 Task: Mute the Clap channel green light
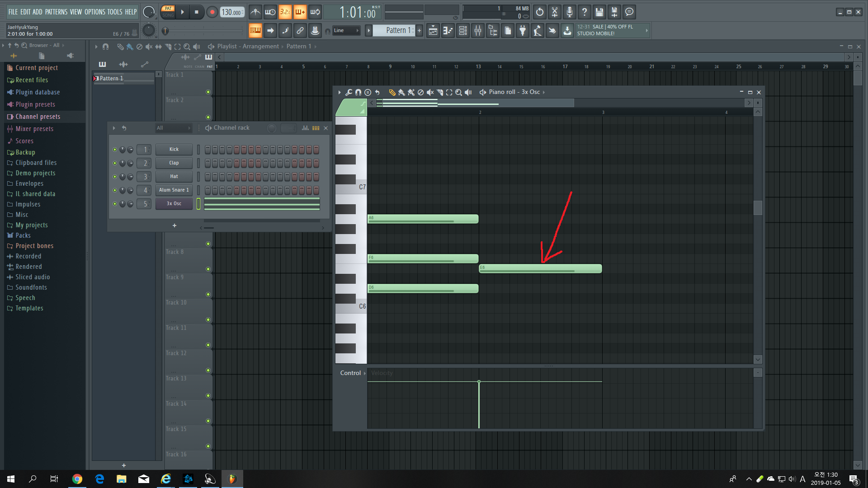point(115,163)
